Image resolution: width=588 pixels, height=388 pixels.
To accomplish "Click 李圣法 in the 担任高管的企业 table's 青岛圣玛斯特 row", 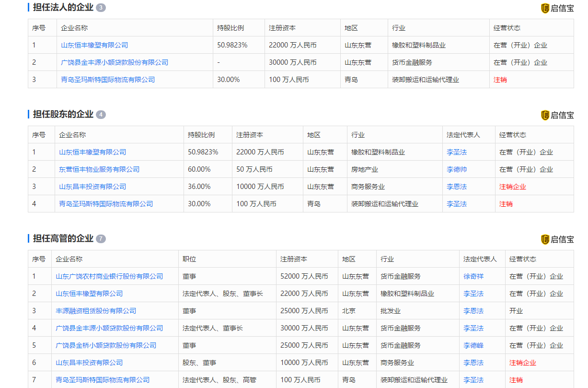I will click(473, 380).
